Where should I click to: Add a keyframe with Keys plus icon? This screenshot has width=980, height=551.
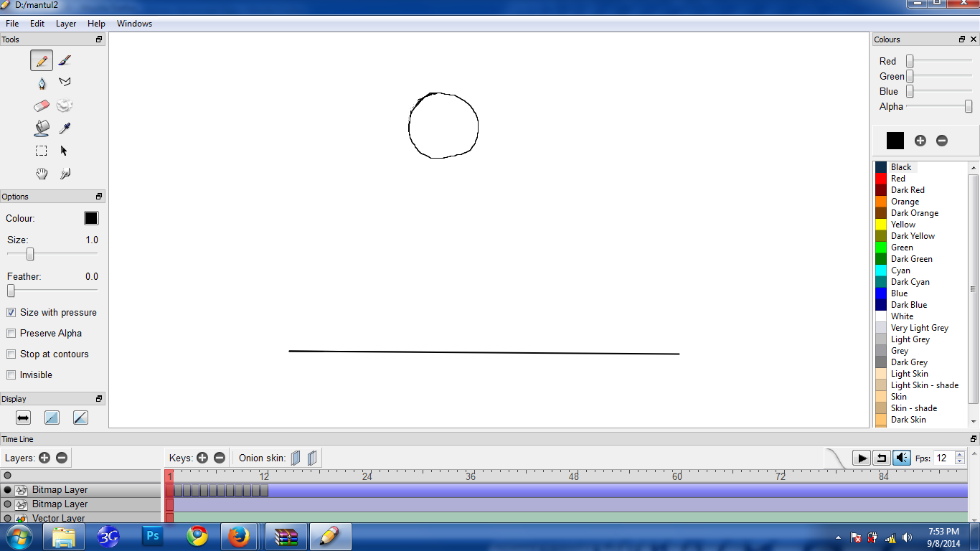coord(202,458)
